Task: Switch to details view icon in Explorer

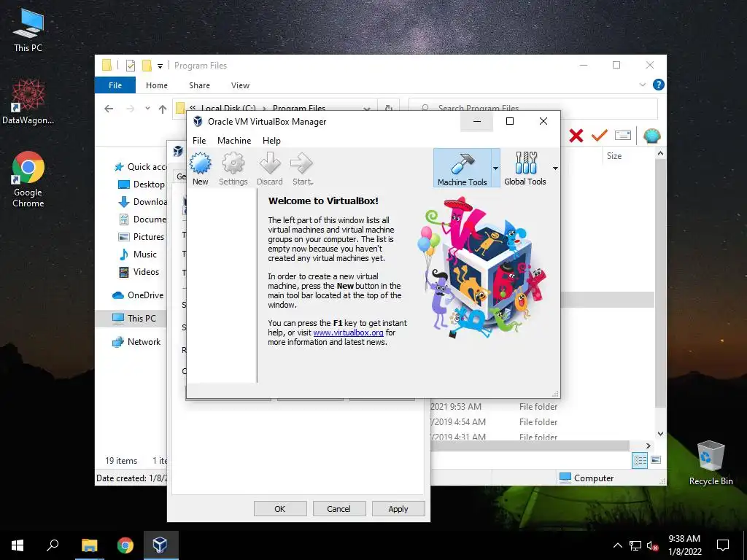Action: point(640,460)
